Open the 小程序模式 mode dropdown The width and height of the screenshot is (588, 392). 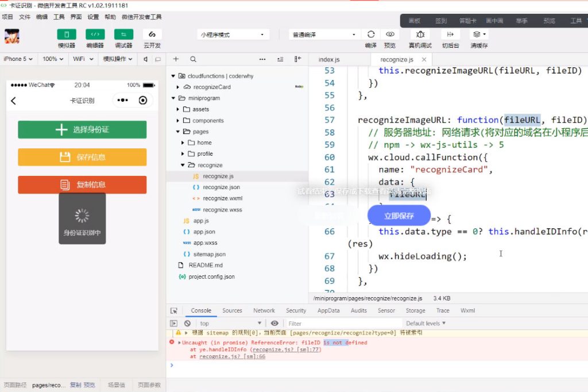[233, 34]
